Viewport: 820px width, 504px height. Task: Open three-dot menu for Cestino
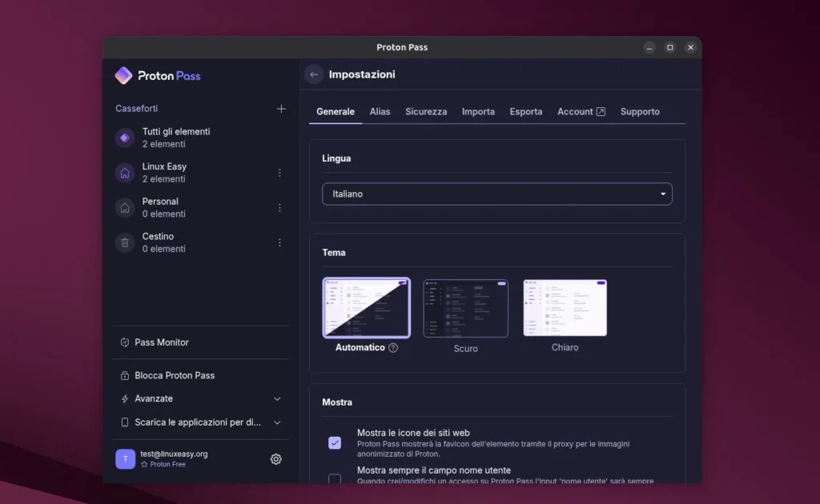click(x=279, y=242)
